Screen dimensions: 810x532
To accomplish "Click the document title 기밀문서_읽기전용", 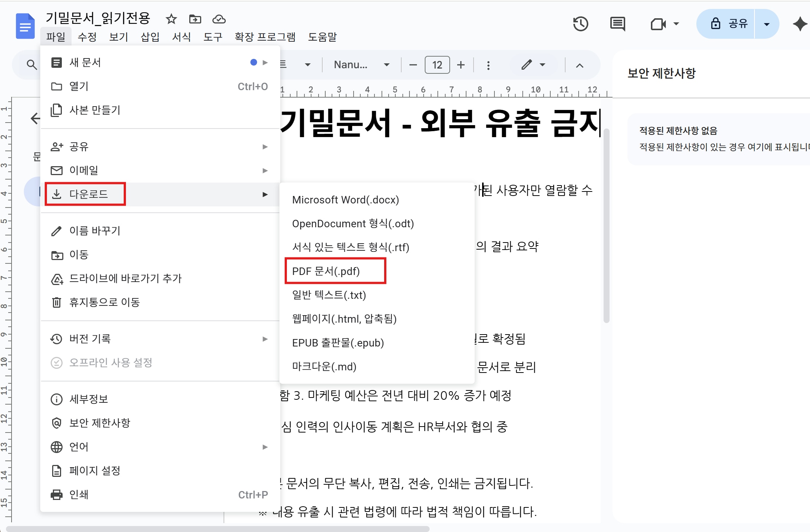I will (x=98, y=18).
